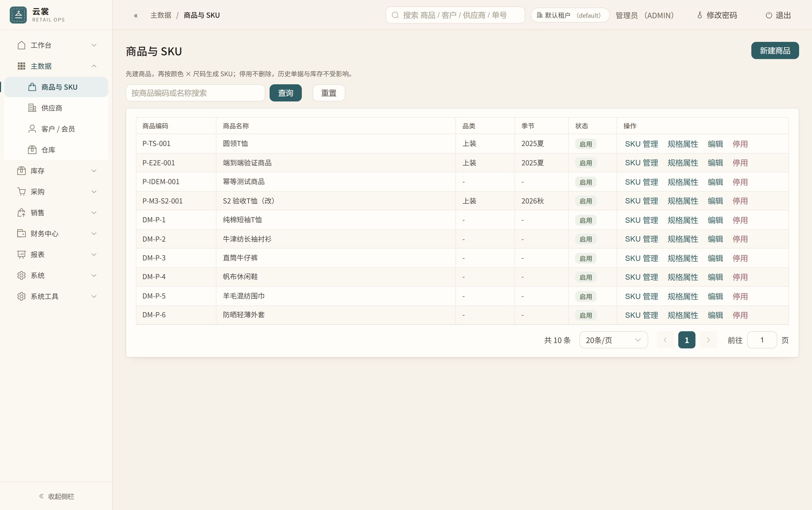This screenshot has width=812, height=510.
Task: Click the 查询 search button
Action: [x=286, y=93]
